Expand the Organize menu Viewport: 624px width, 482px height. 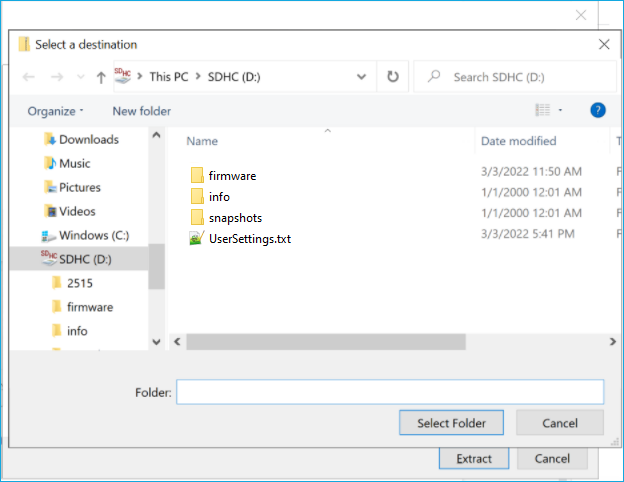[56, 111]
